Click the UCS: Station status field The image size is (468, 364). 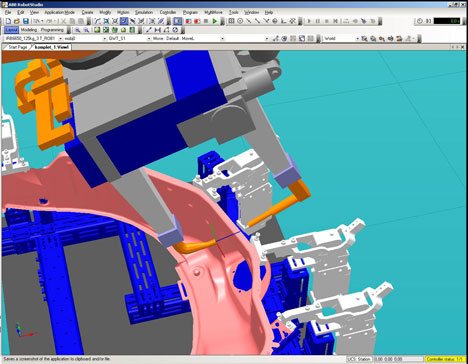[x=359, y=359]
